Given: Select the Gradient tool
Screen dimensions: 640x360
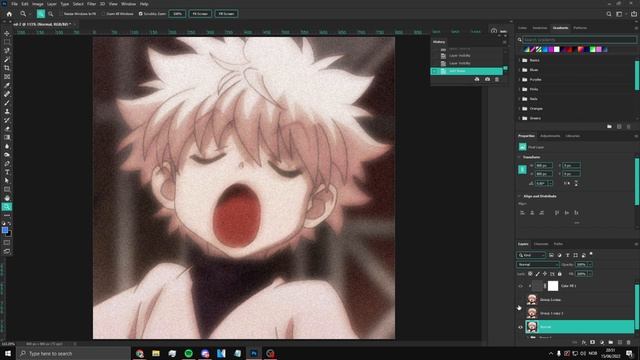Looking at the screenshot, I should pyautogui.click(x=7, y=138).
